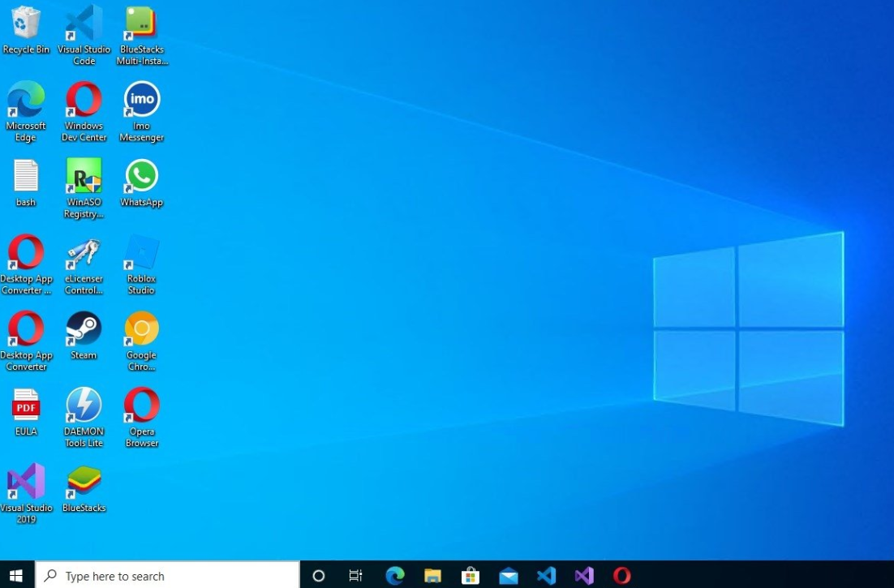Viewport: 894px width, 588px height.
Task: Select the WinASO Registry desktop shortcut
Action: 84,189
